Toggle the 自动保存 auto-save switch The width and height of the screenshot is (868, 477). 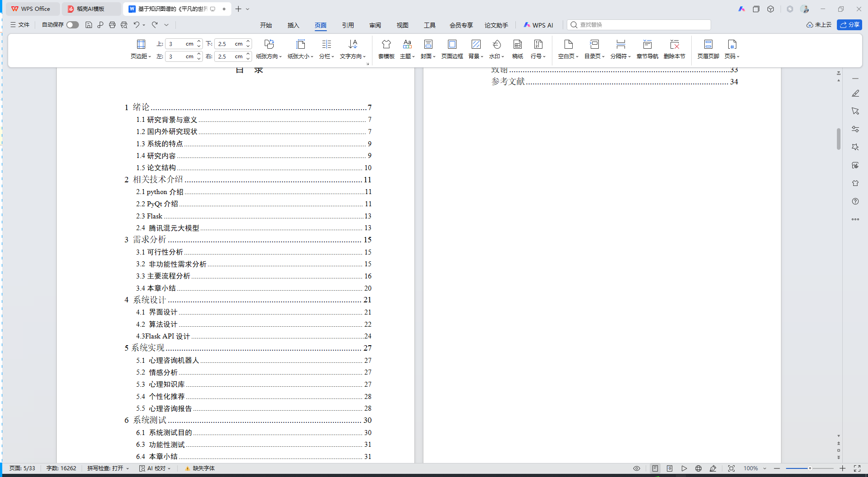pos(73,25)
